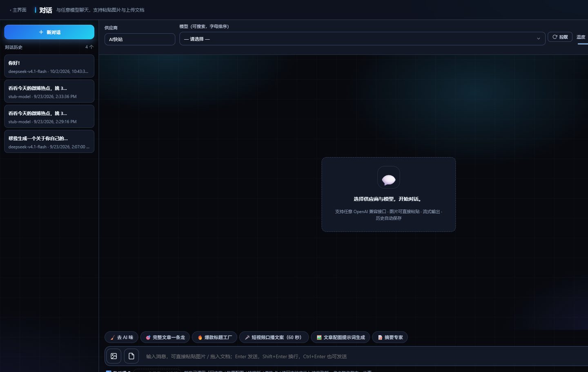This screenshot has width=588, height=372.
Task: Start a new chat with 新对话
Action: (49, 32)
